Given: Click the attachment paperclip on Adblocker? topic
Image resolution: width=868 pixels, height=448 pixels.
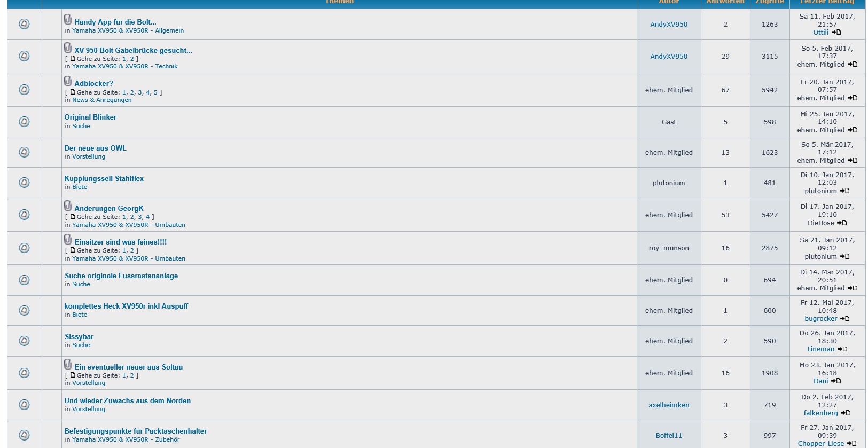Looking at the screenshot, I should 68,81.
